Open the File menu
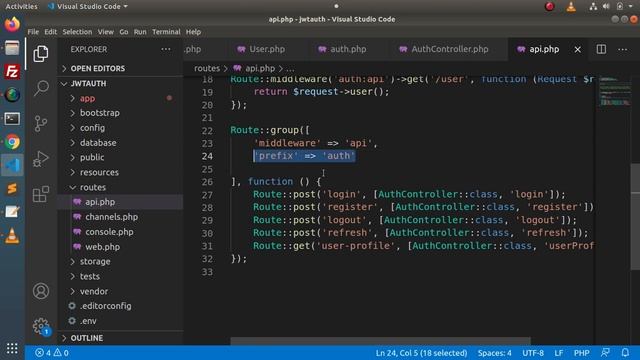This screenshot has height=360, width=640. tap(33, 32)
